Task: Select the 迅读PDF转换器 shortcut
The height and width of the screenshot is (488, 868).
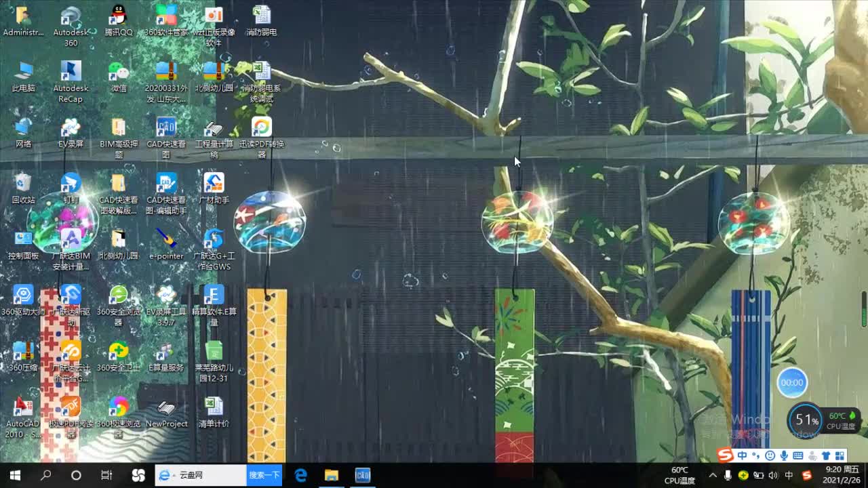Action: point(262,138)
